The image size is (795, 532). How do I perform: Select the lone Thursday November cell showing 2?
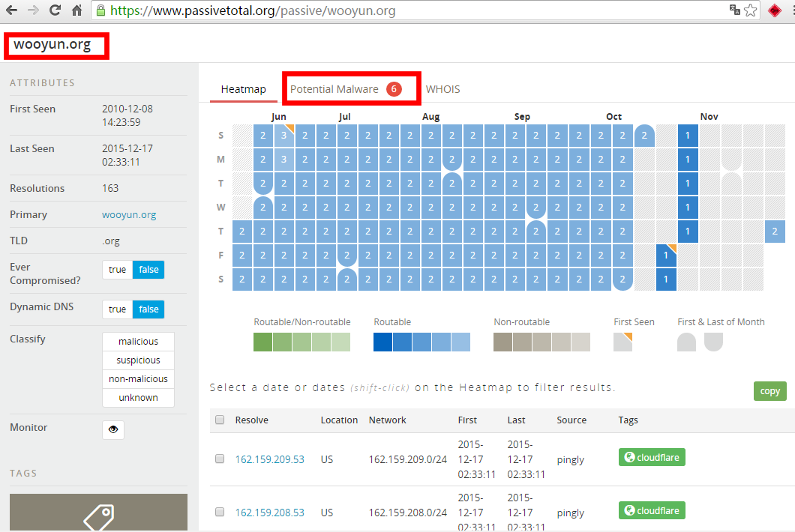[775, 231]
